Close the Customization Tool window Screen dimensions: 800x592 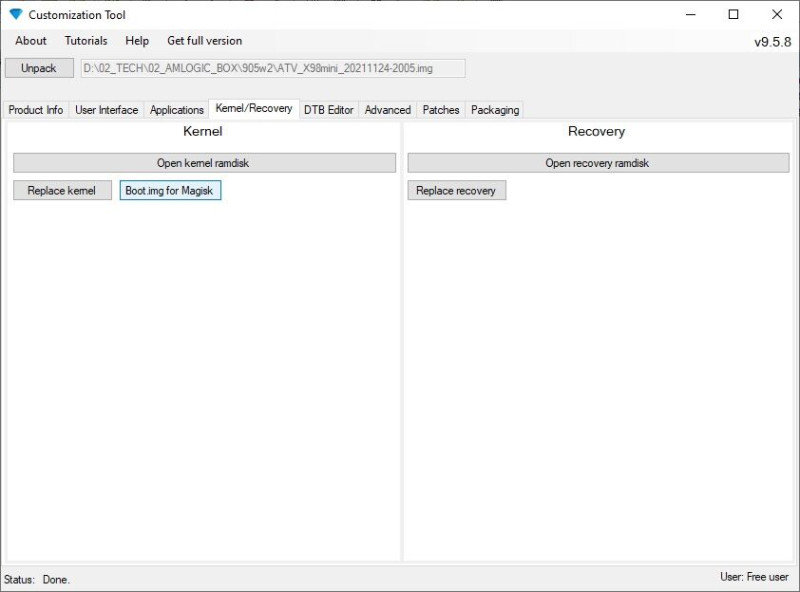coord(777,14)
